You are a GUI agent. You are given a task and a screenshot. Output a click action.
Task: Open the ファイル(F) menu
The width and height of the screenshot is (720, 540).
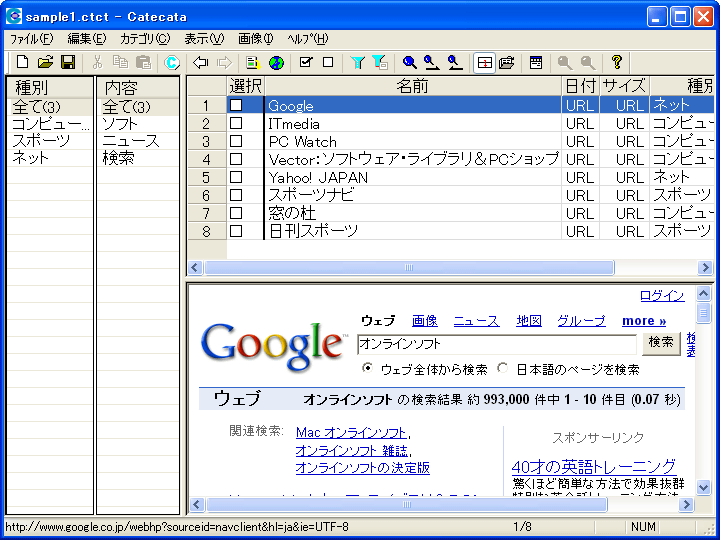point(31,39)
